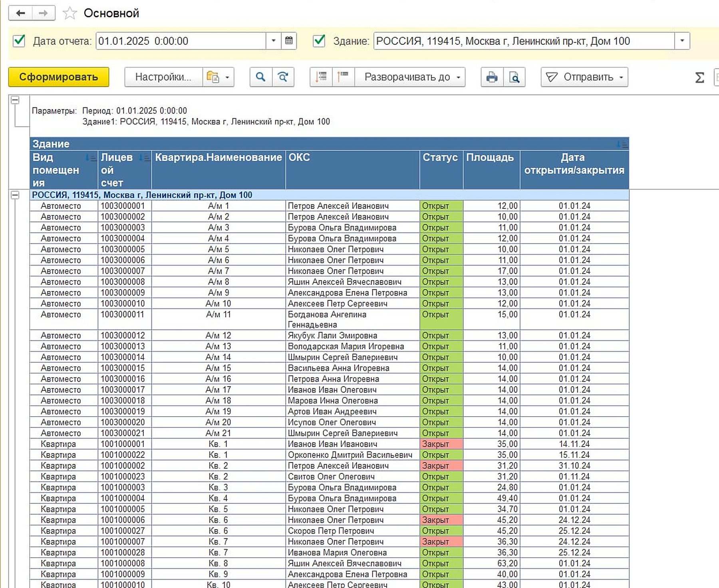
Task: Go forward with the right arrow button
Action: click(x=43, y=13)
